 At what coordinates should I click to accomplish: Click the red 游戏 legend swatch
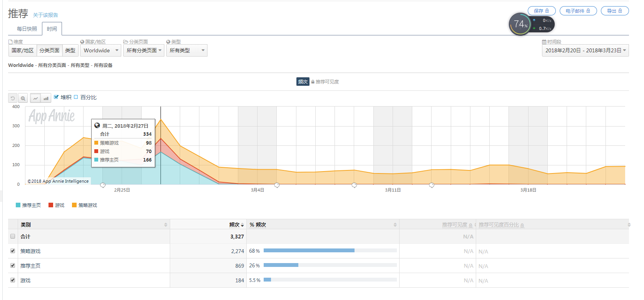click(51, 205)
